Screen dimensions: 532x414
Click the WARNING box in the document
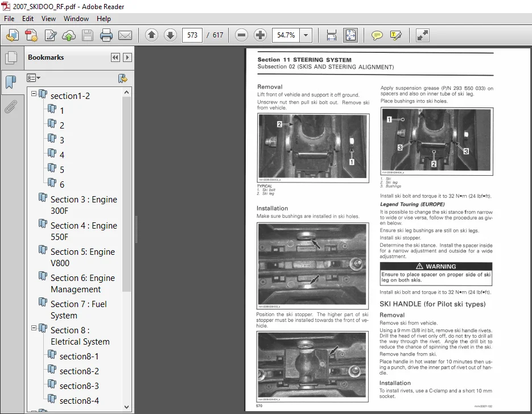click(x=436, y=274)
